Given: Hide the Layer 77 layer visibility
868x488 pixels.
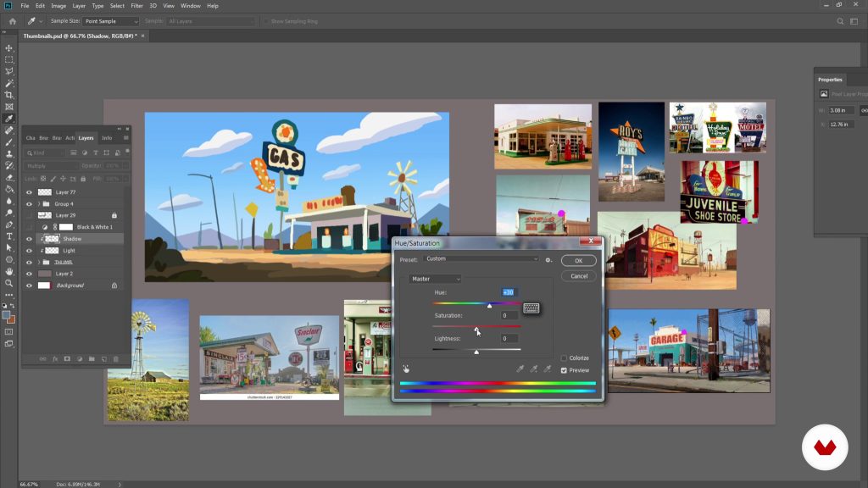Looking at the screenshot, I should [29, 192].
